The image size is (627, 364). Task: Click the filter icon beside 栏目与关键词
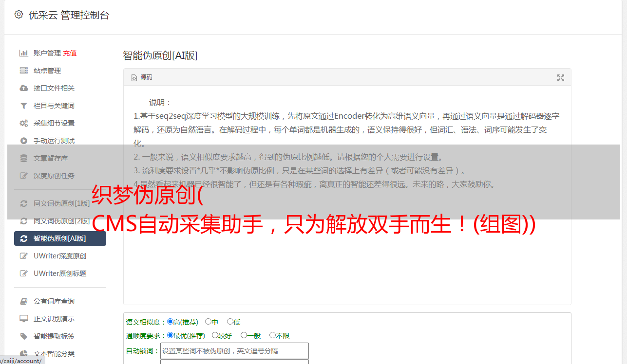(x=23, y=106)
